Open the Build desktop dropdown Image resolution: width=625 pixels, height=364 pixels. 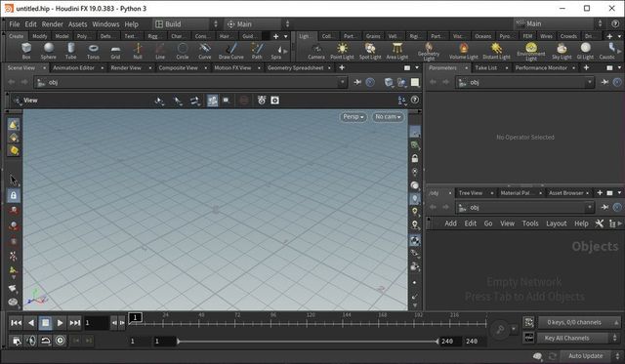[187, 23]
